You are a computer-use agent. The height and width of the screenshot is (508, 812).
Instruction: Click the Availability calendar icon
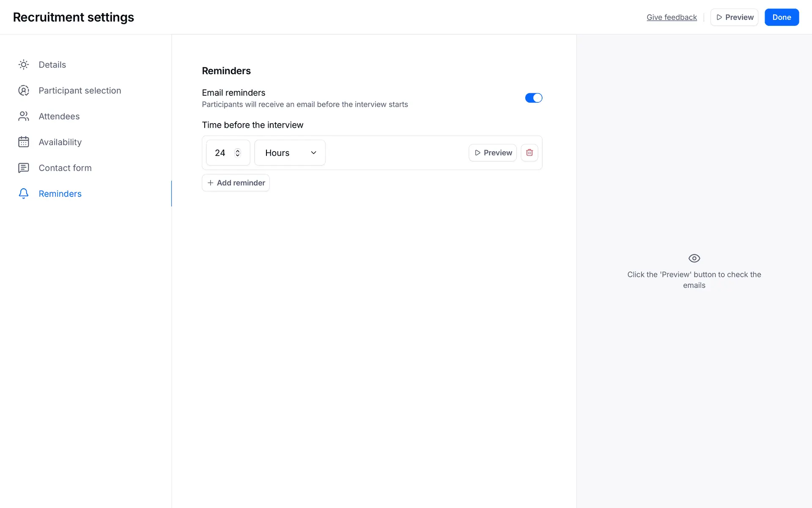[x=24, y=142]
